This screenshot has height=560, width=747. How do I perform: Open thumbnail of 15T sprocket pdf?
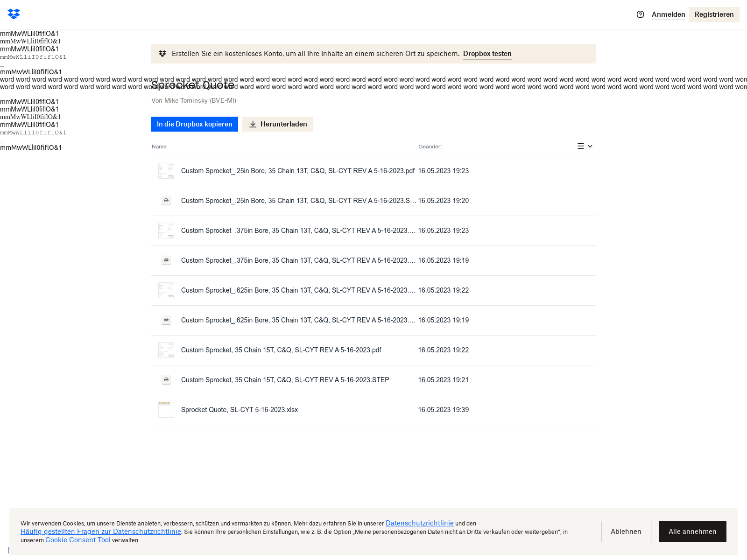point(166,350)
